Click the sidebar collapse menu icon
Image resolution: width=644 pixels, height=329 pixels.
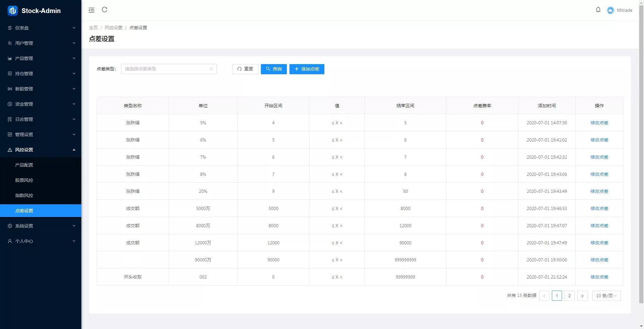92,10
